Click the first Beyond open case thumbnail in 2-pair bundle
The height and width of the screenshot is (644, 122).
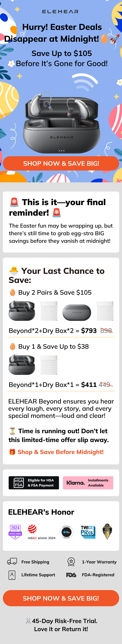tap(22, 311)
